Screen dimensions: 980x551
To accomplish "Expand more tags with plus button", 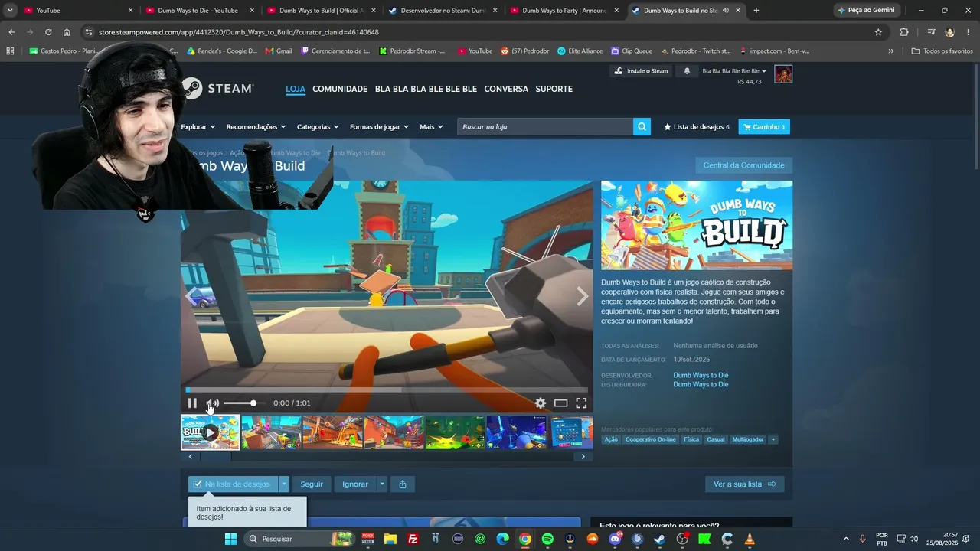I will pos(773,439).
